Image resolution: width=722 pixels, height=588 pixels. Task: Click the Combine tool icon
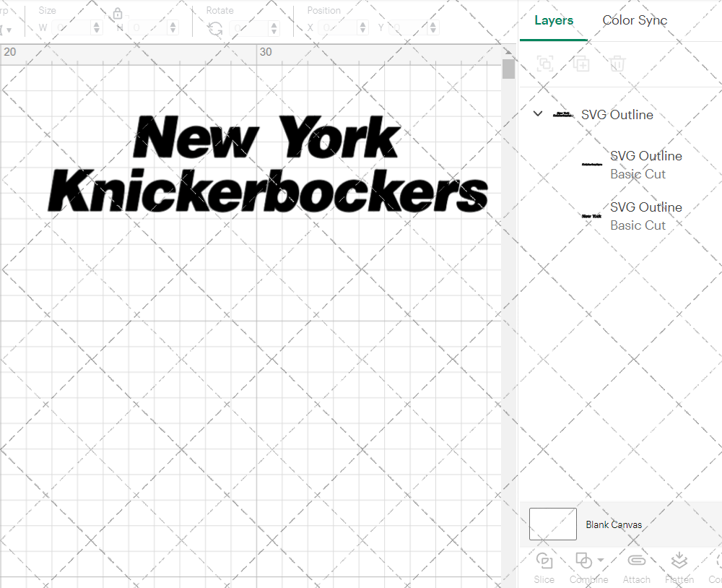coord(583,560)
